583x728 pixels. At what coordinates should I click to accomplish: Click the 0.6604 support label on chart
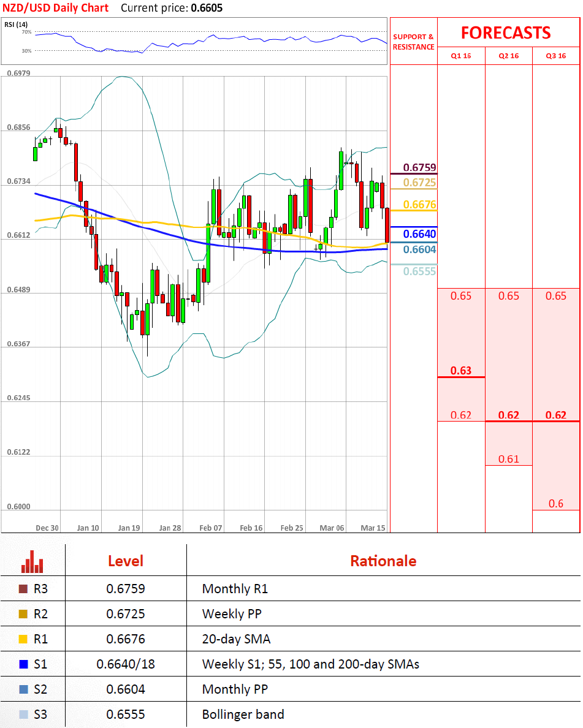[x=419, y=249]
